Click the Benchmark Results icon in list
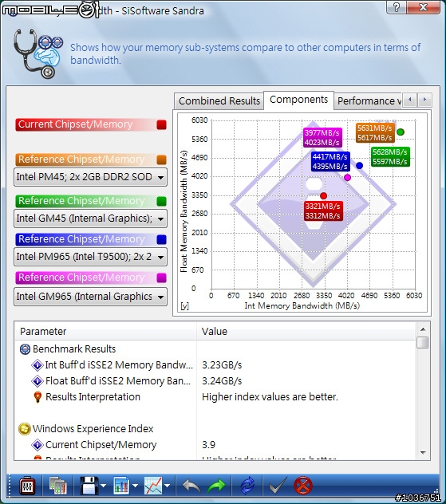 tap(25, 349)
